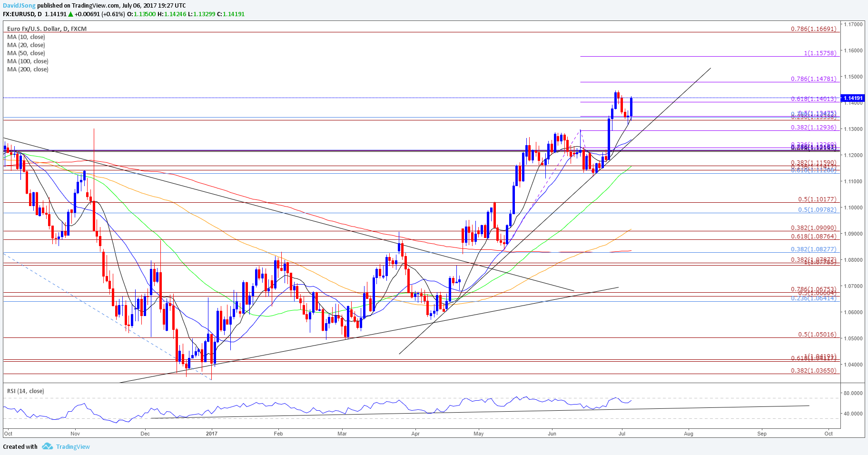Click the 0.618(1.14013) Fibonacci label

tap(813, 99)
